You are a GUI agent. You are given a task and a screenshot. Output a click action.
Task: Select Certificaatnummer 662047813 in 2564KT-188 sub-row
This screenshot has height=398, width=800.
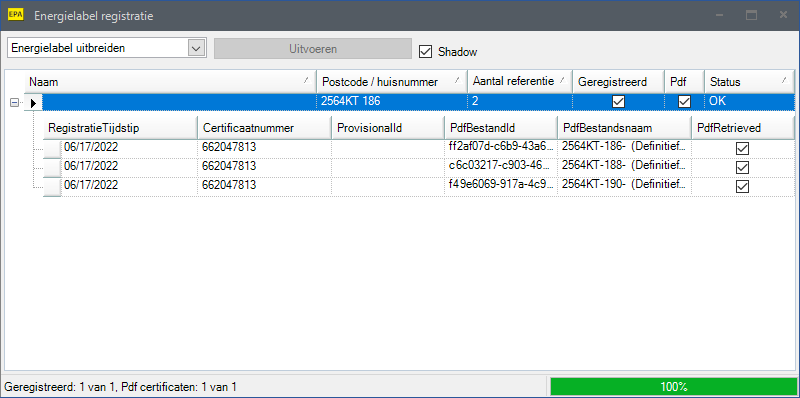[x=264, y=168]
